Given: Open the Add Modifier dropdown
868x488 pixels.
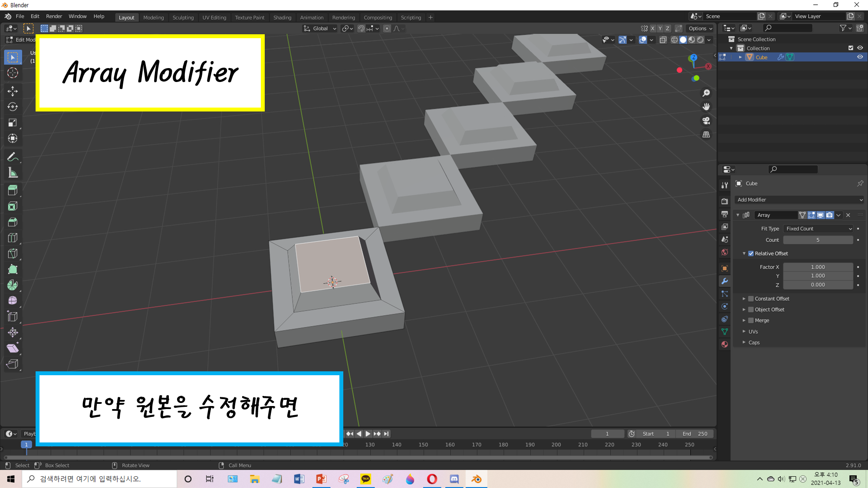Looking at the screenshot, I should tap(799, 200).
